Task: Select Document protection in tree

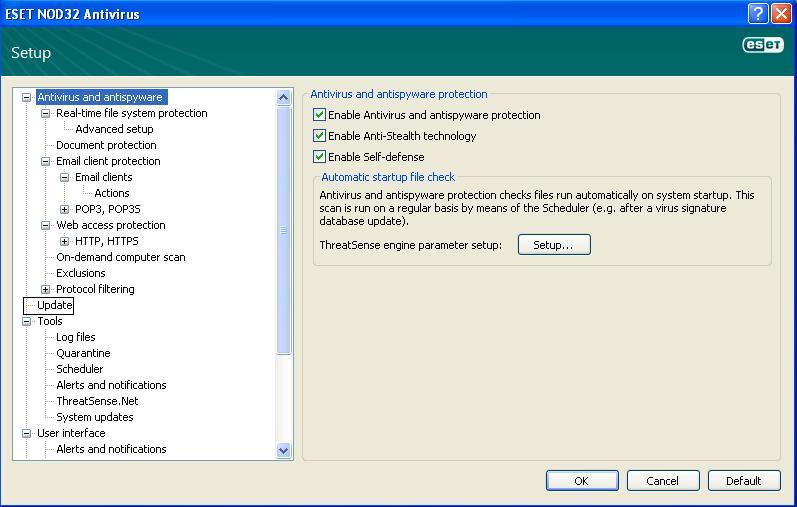Action: (x=106, y=145)
